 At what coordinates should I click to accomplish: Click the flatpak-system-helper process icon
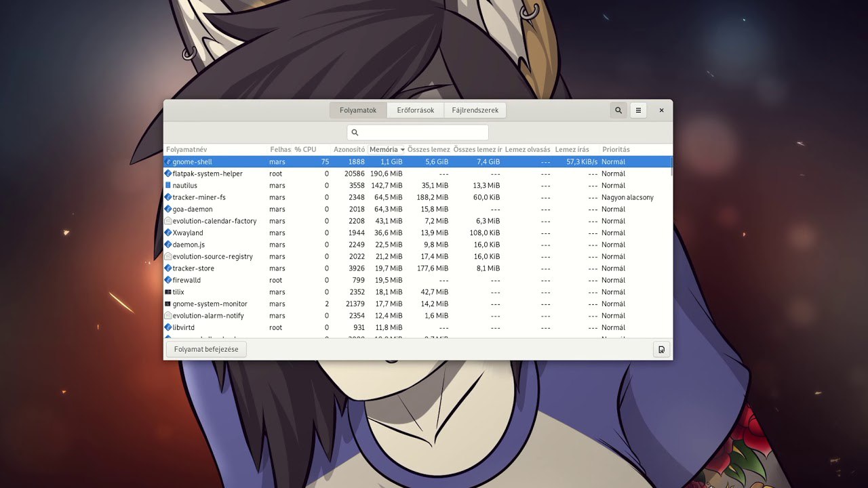[x=168, y=174]
